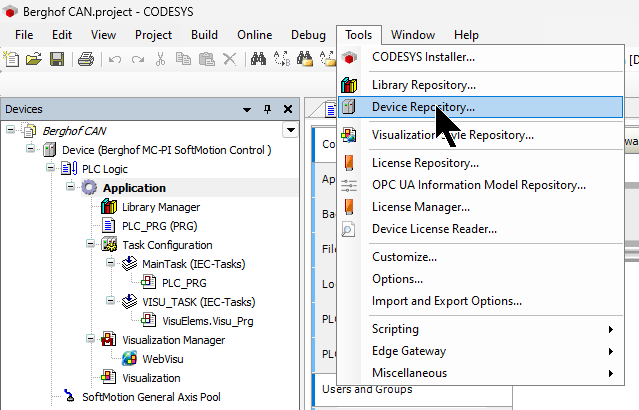Open the View menu
This screenshot has width=639, height=410.
point(104,35)
